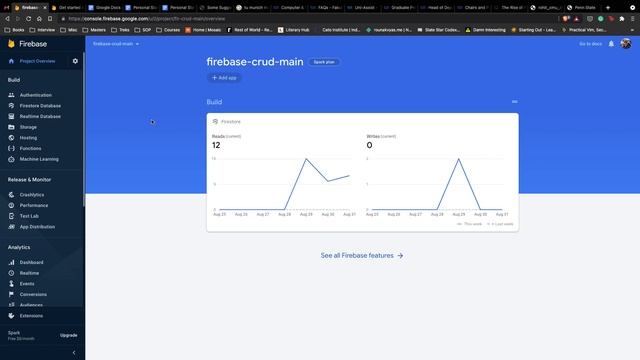Open See all Firebase features link
The image size is (640, 360).
(x=362, y=256)
